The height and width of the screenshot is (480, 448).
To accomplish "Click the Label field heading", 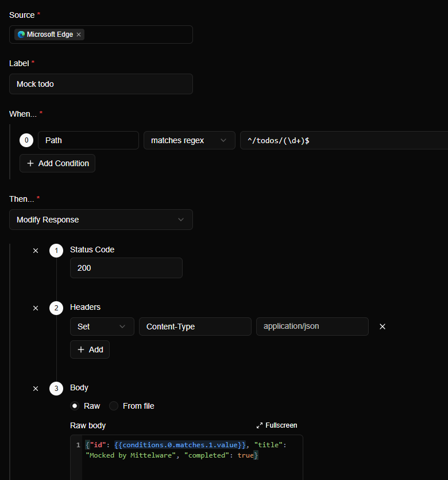I will click(x=20, y=64).
